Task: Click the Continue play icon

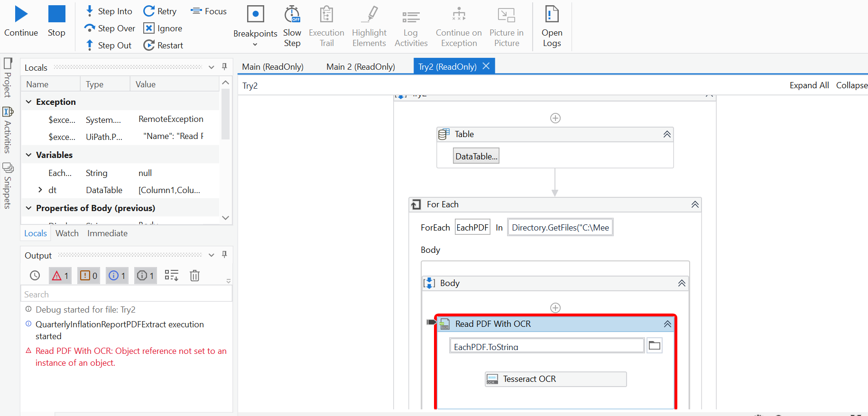Action: point(21,14)
